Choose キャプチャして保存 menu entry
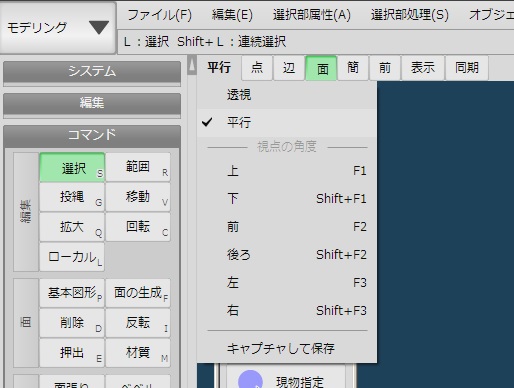The image size is (514, 388). click(287, 349)
